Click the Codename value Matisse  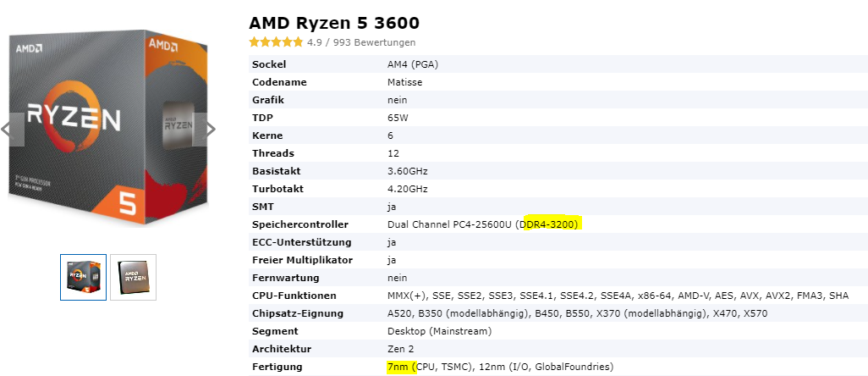point(404,82)
